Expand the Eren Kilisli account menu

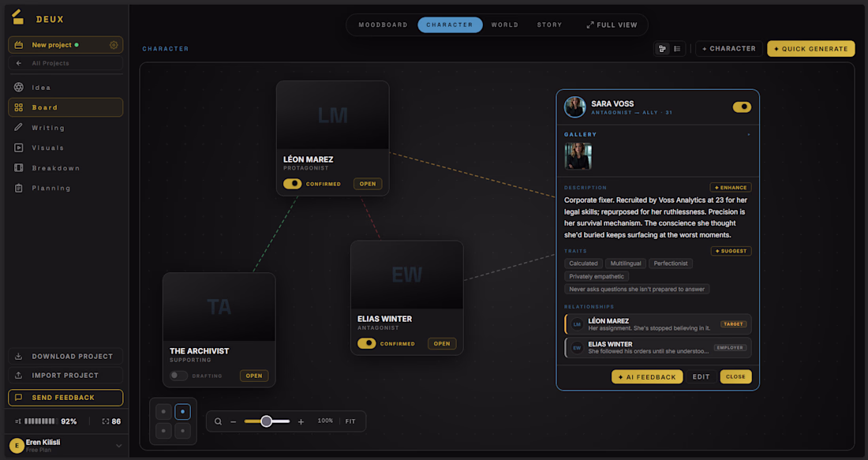(x=118, y=446)
